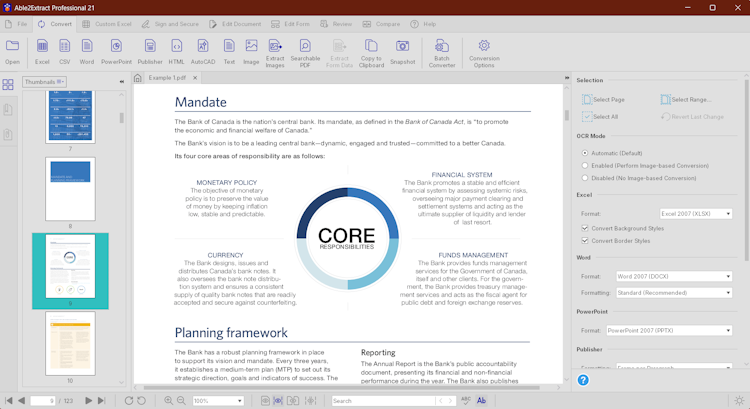750x409 pixels.
Task: Create a Searchable PDF
Action: pyautogui.click(x=305, y=46)
